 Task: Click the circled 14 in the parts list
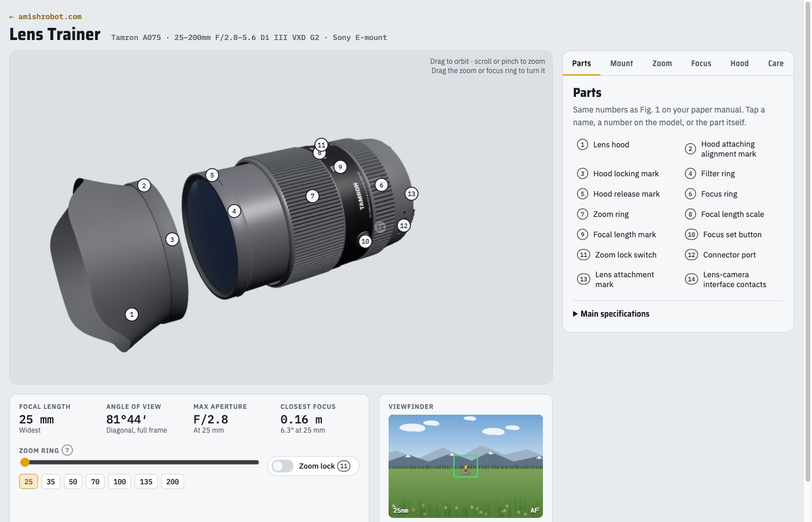[691, 280]
